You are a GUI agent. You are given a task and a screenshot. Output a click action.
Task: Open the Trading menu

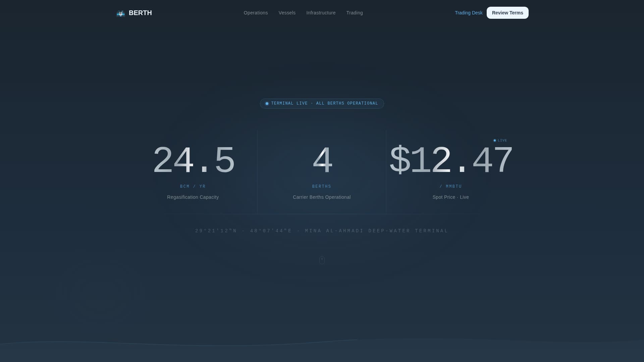pyautogui.click(x=355, y=13)
